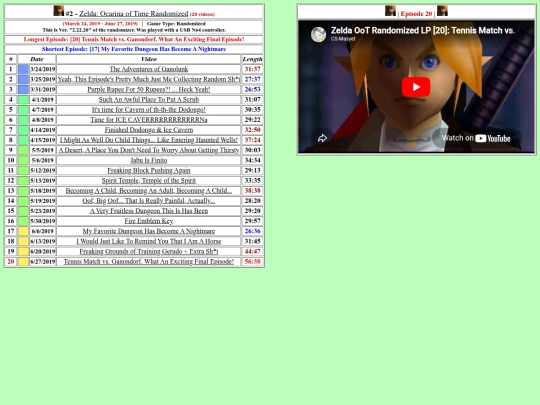This screenshot has width=540, height=405.
Task: Open 'My Favorite Dungeon Has Become A Nightmare' table link
Action: pos(149,231)
